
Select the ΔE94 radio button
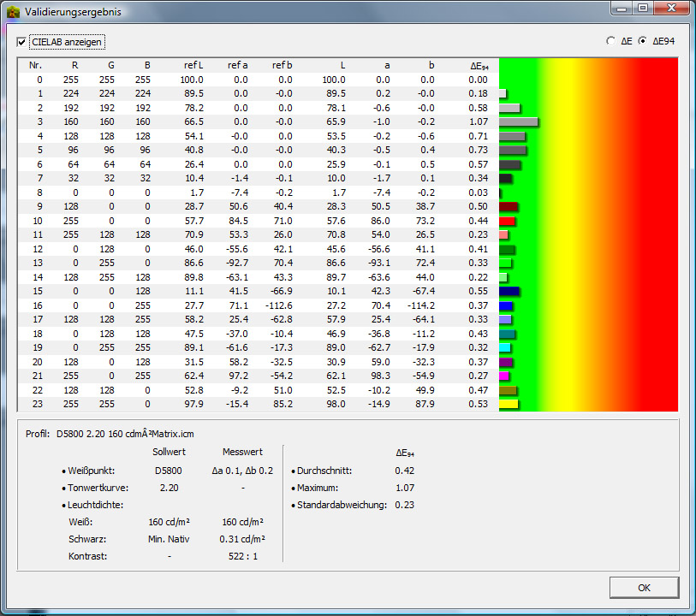click(642, 40)
